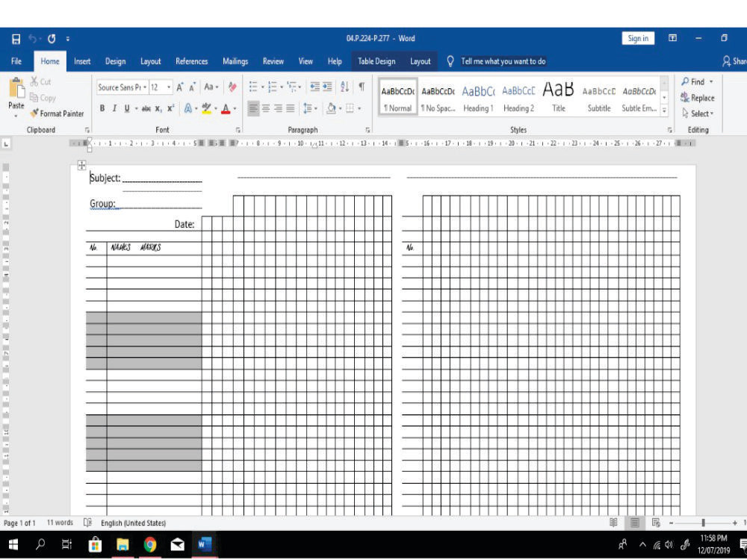This screenshot has height=560, width=747.
Task: Click Replace in the Editing group
Action: pos(698,98)
